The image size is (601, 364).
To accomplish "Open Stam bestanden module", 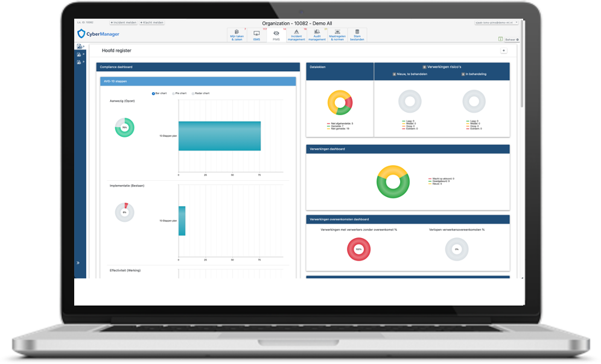I will click(357, 35).
